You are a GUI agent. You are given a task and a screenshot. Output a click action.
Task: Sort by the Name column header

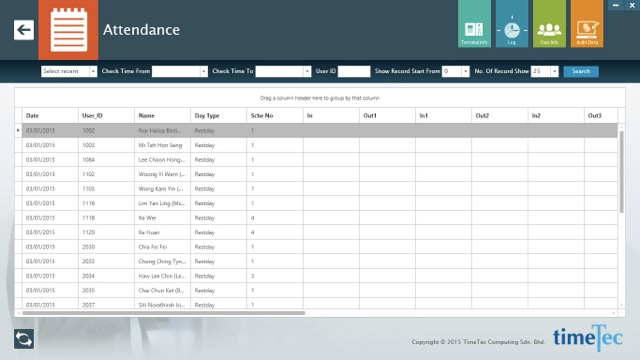click(x=162, y=116)
